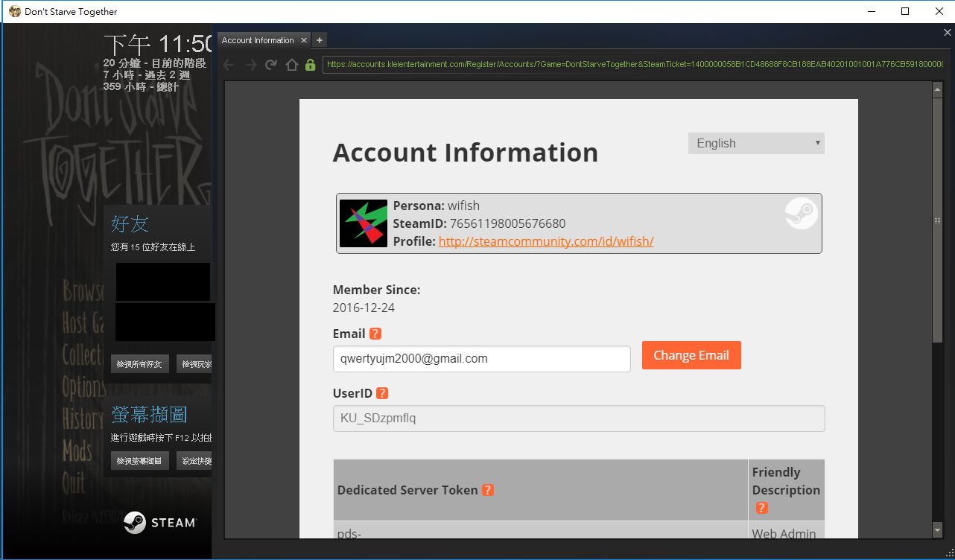This screenshot has height=560, width=955.
Task: Open the English language dropdown
Action: (x=756, y=143)
